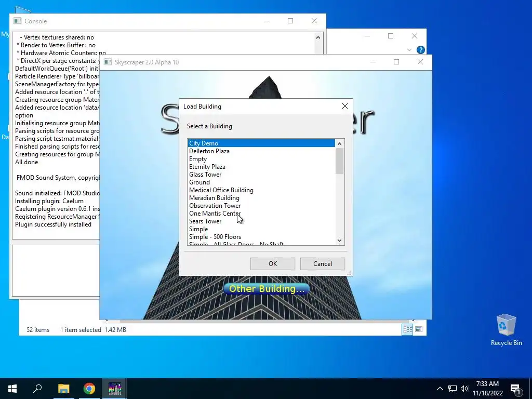Open Google Chrome from taskbar

(89, 389)
